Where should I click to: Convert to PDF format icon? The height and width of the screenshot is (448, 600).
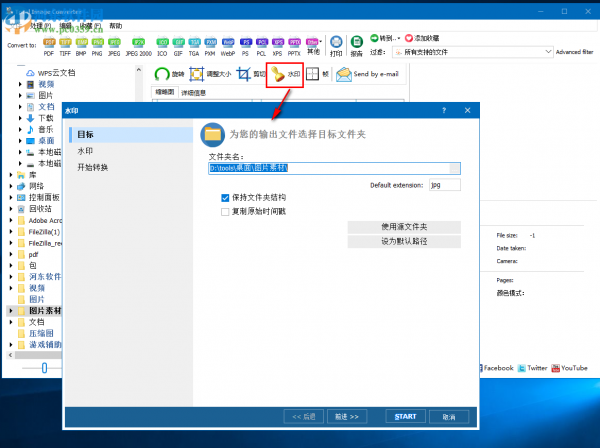(49, 46)
